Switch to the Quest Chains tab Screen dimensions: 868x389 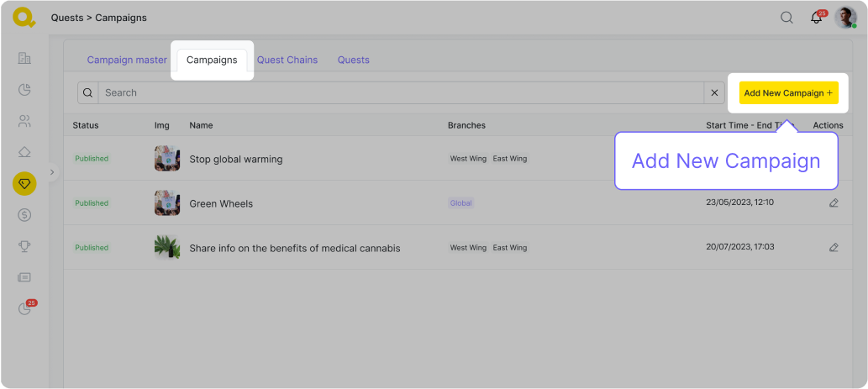click(287, 60)
